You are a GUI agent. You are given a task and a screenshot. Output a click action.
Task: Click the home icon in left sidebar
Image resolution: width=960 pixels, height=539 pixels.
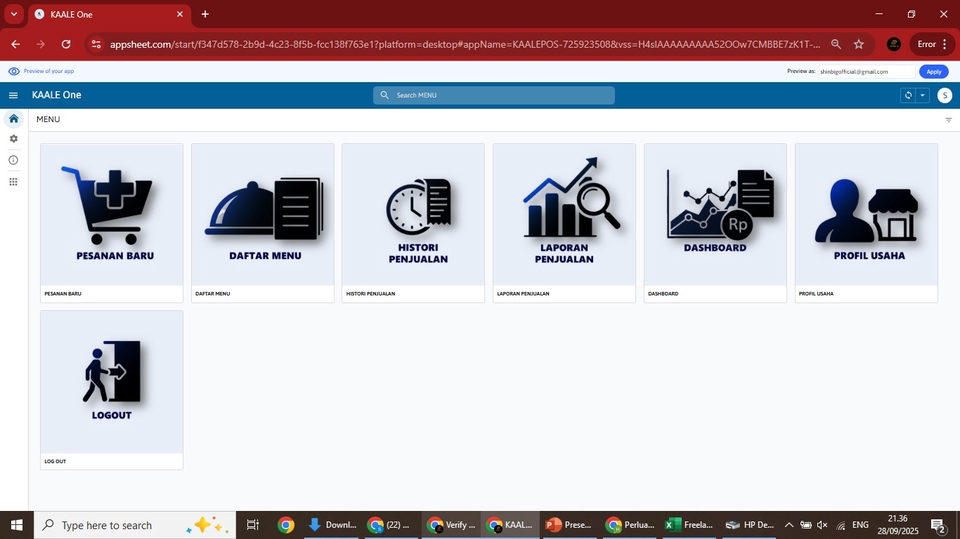(13, 119)
